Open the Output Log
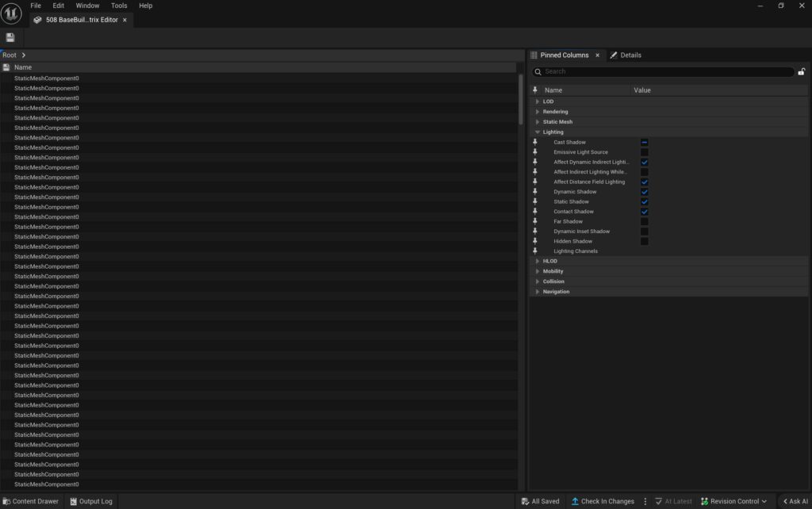Image resolution: width=812 pixels, height=509 pixels. coord(90,501)
